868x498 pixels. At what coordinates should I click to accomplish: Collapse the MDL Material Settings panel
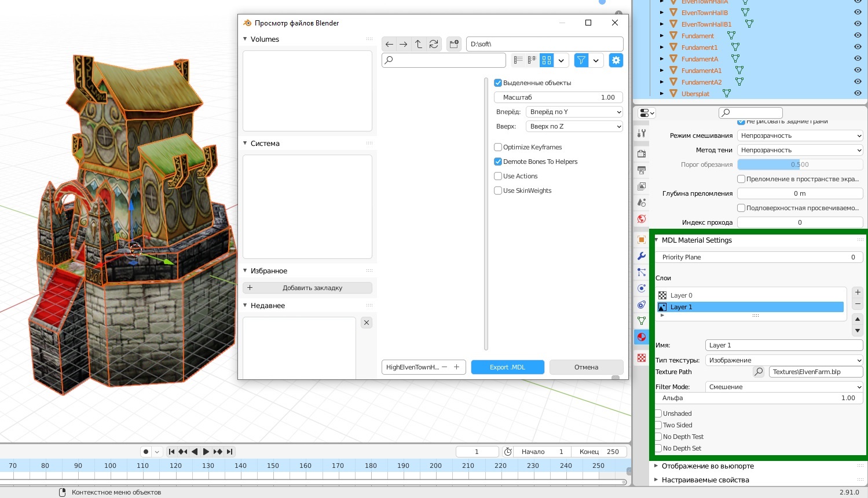(x=657, y=240)
